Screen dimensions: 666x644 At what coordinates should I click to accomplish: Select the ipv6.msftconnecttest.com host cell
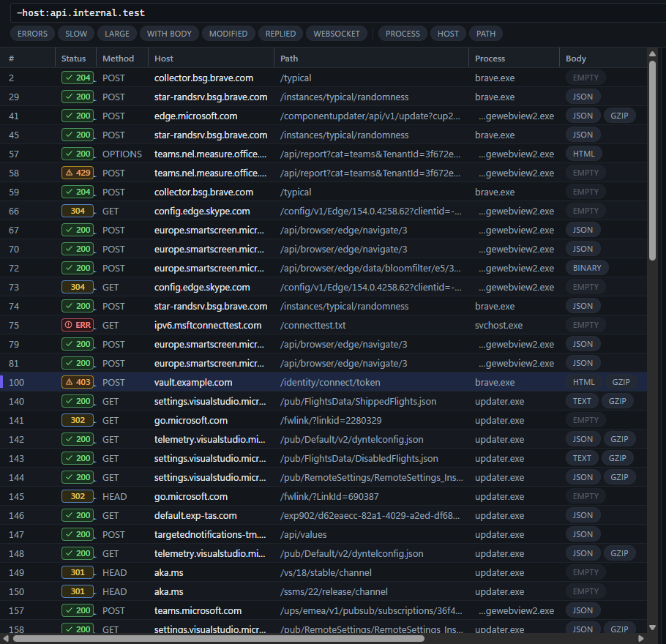click(x=208, y=326)
